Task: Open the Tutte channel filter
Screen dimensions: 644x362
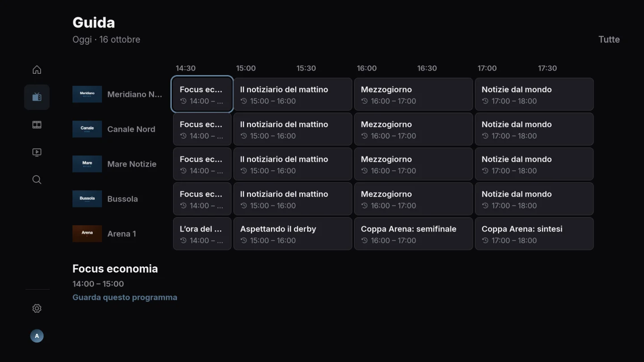Action: [x=609, y=39]
